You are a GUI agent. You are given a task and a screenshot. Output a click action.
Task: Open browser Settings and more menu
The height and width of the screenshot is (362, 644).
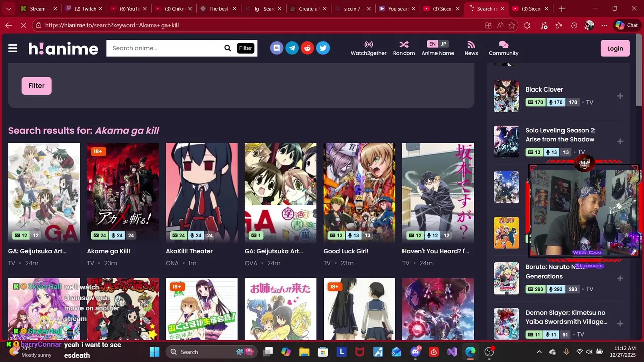[x=604, y=25]
